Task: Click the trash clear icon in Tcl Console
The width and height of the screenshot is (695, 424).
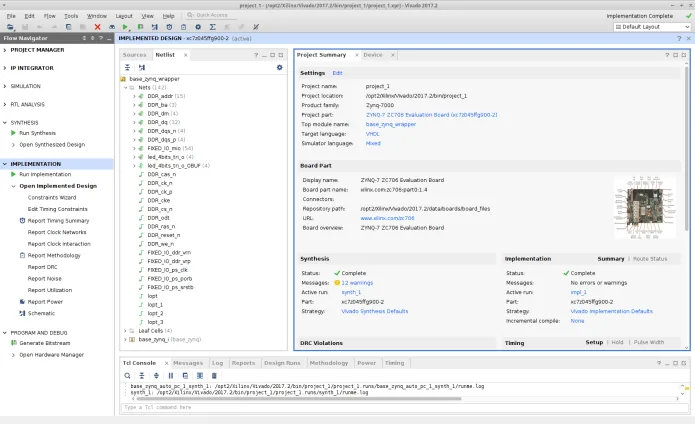Action: [214, 376]
